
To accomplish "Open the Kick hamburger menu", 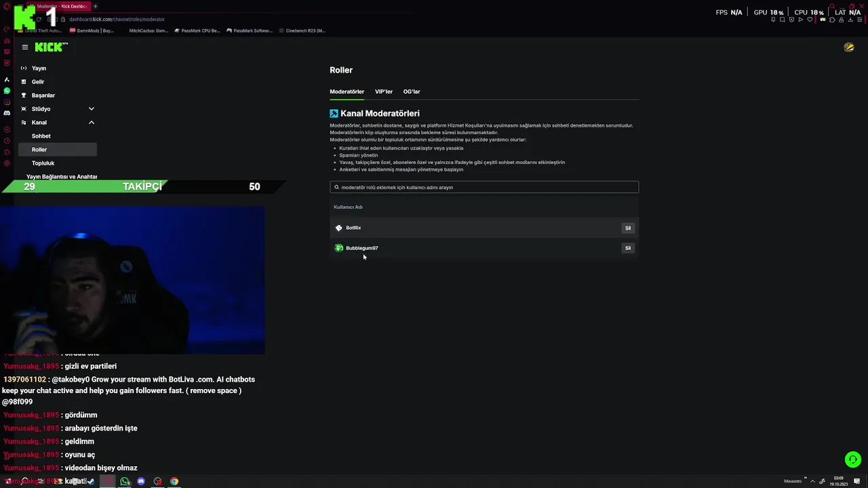I will (x=24, y=47).
